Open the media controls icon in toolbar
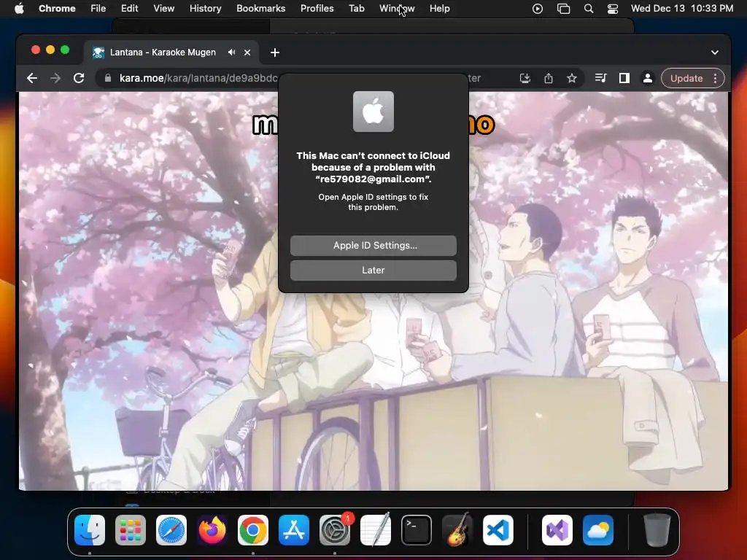Viewport: 747px width, 560px height. 601,78
